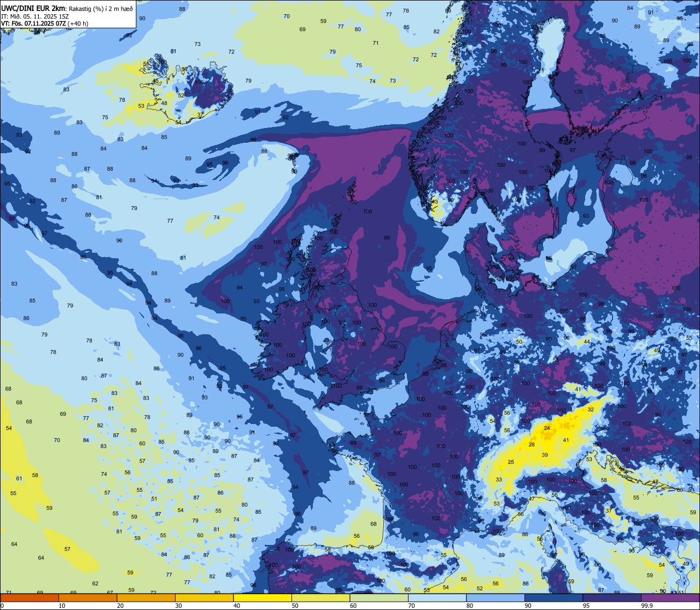
Task: Select the 10–20 orange legend swatch
Action: coord(87,597)
